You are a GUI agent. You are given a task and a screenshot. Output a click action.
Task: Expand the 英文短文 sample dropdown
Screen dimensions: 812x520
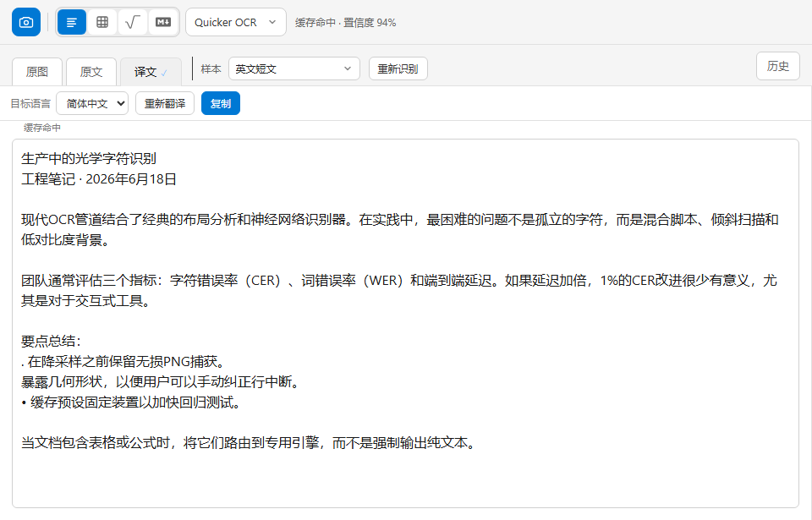coord(294,68)
